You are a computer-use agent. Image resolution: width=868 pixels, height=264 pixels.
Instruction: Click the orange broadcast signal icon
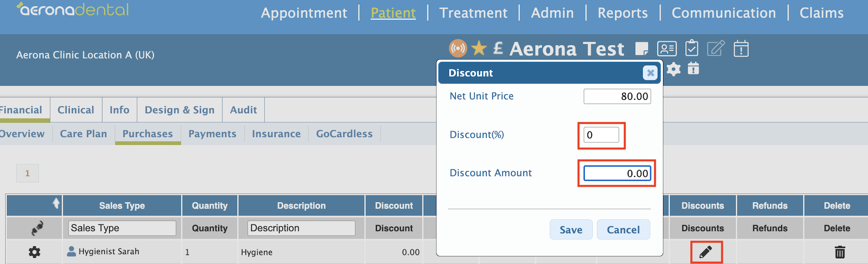458,48
